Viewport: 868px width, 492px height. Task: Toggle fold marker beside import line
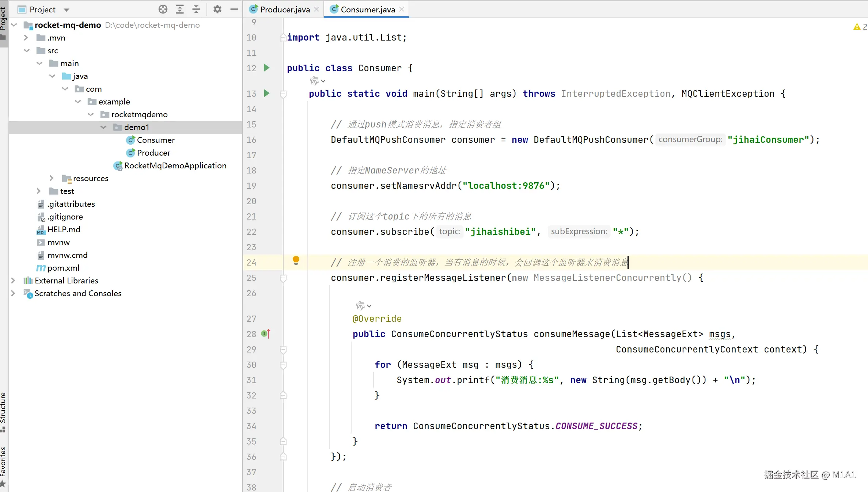(283, 37)
